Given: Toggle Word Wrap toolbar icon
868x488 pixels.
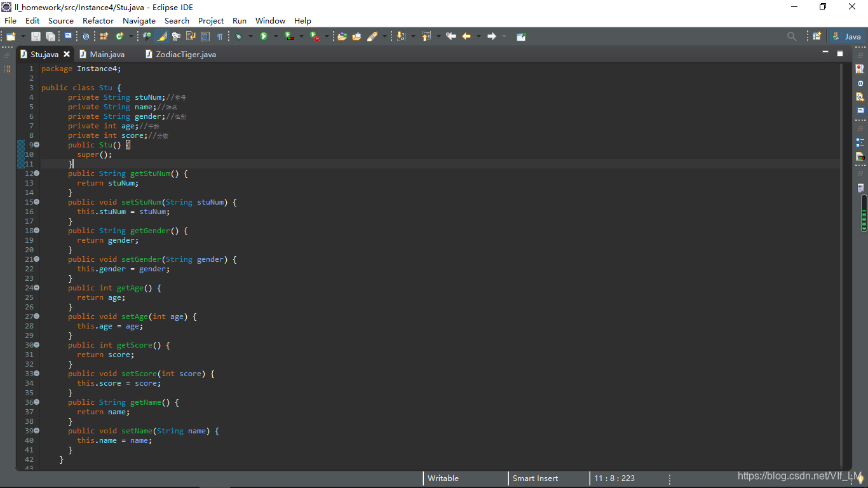Looking at the screenshot, I should [x=191, y=36].
